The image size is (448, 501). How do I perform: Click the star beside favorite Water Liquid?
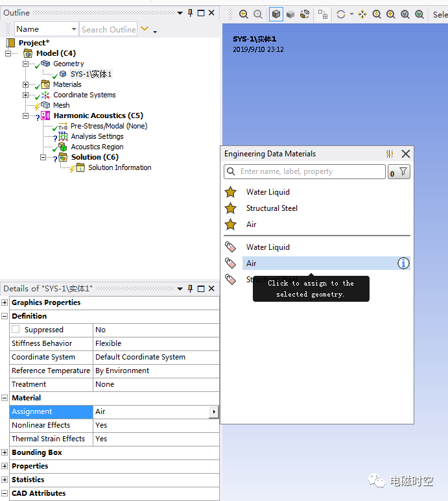tap(230, 192)
